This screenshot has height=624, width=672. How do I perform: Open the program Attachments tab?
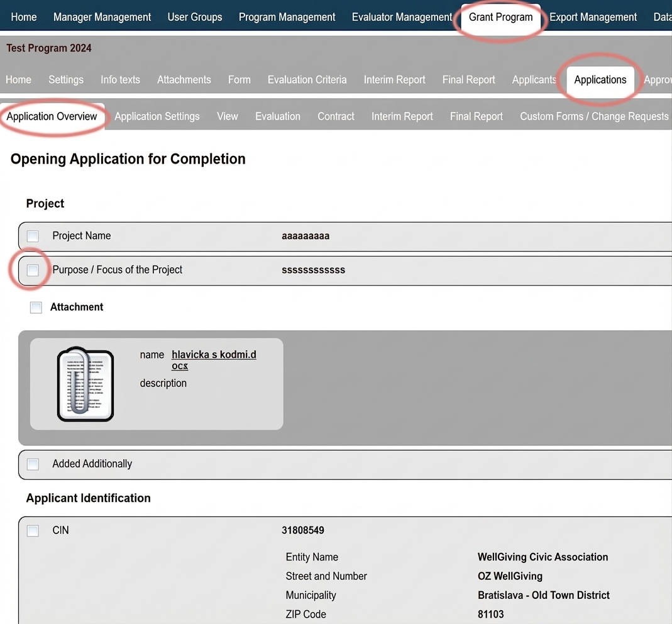tap(184, 80)
